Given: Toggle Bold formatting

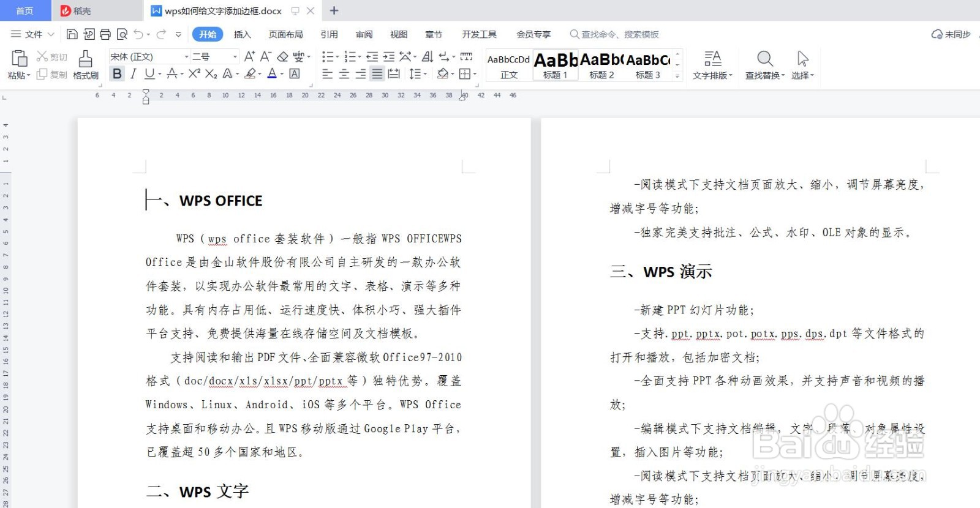Looking at the screenshot, I should point(117,74).
